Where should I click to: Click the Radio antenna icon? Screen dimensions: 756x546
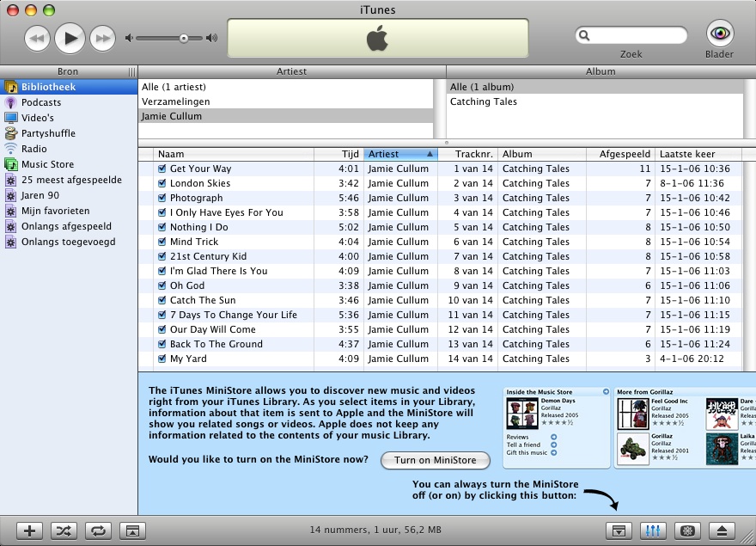(x=10, y=149)
